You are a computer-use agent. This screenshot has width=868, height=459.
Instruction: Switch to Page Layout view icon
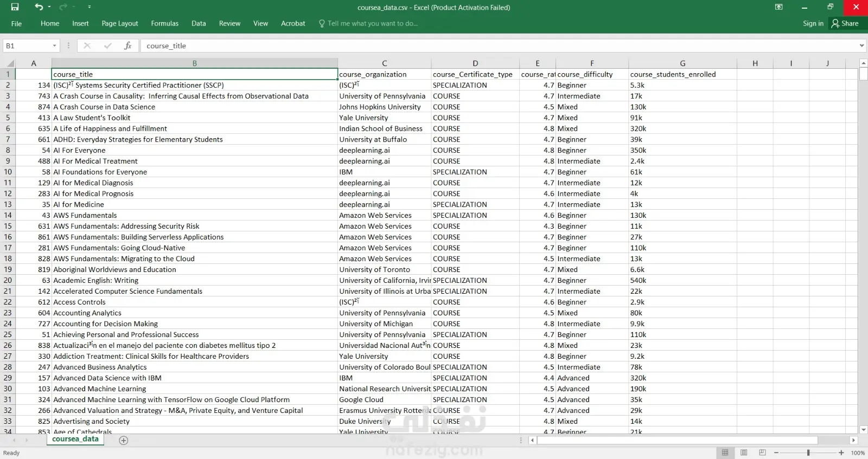(x=744, y=452)
